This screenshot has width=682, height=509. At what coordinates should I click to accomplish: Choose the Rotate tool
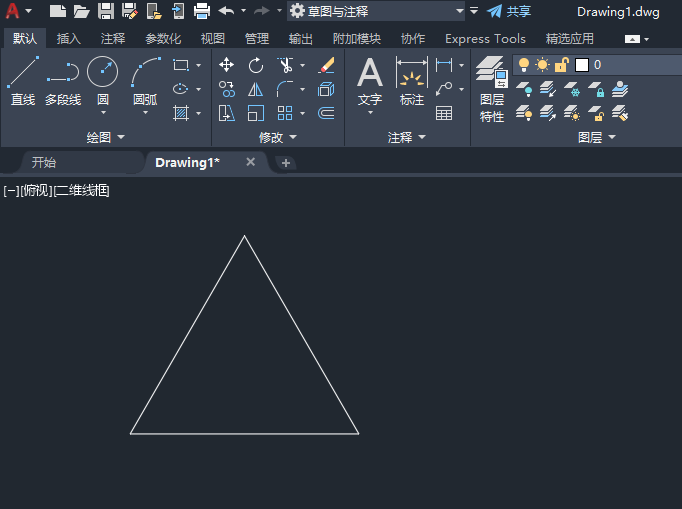click(x=256, y=65)
